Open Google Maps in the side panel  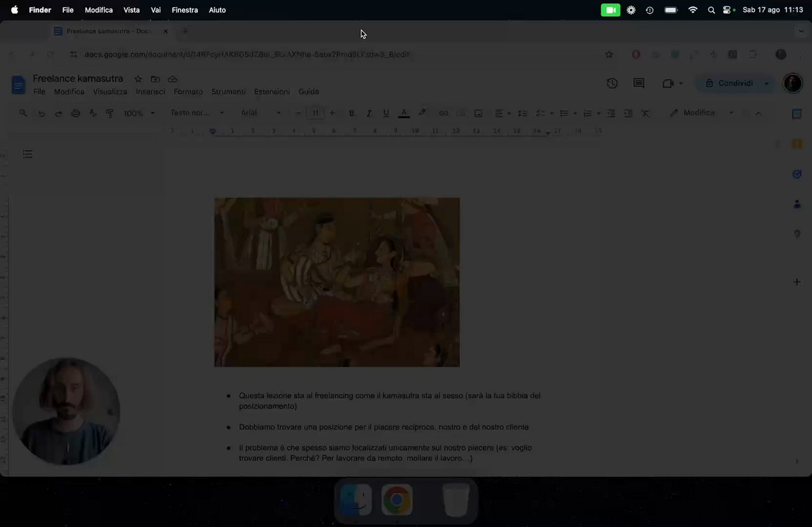point(797,234)
